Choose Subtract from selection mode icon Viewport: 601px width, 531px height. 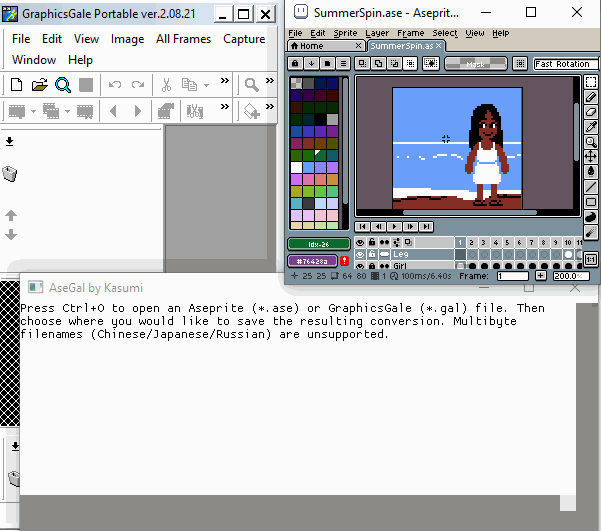point(394,63)
